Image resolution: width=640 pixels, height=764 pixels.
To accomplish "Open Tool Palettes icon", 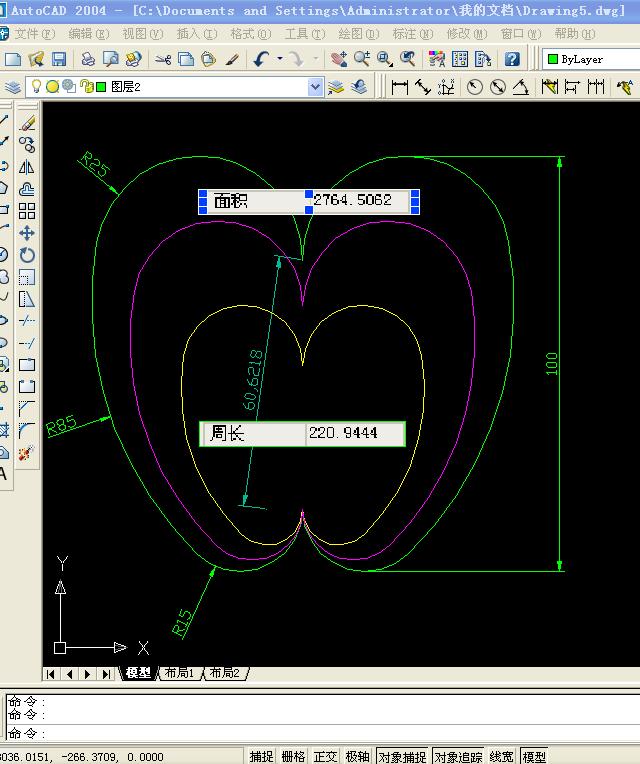I will coord(483,59).
